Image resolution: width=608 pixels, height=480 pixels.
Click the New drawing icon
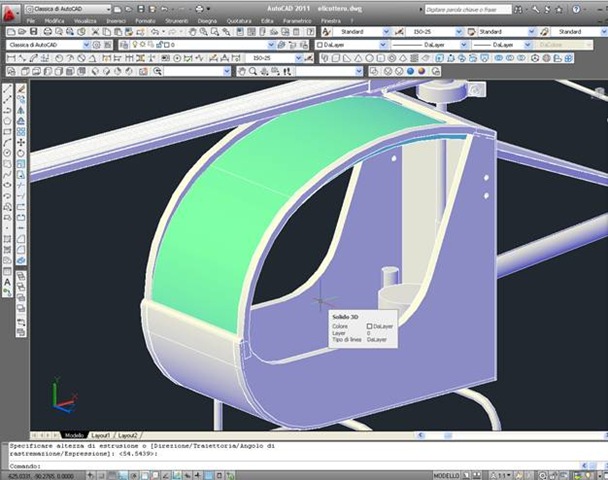9,32
